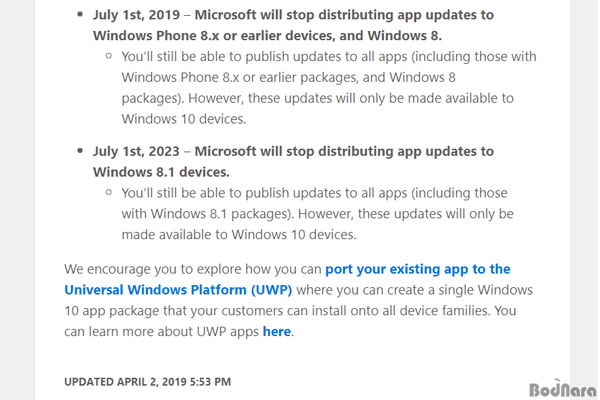
Task: Click the "We encourage you to explore" sentence start
Action: [150, 269]
